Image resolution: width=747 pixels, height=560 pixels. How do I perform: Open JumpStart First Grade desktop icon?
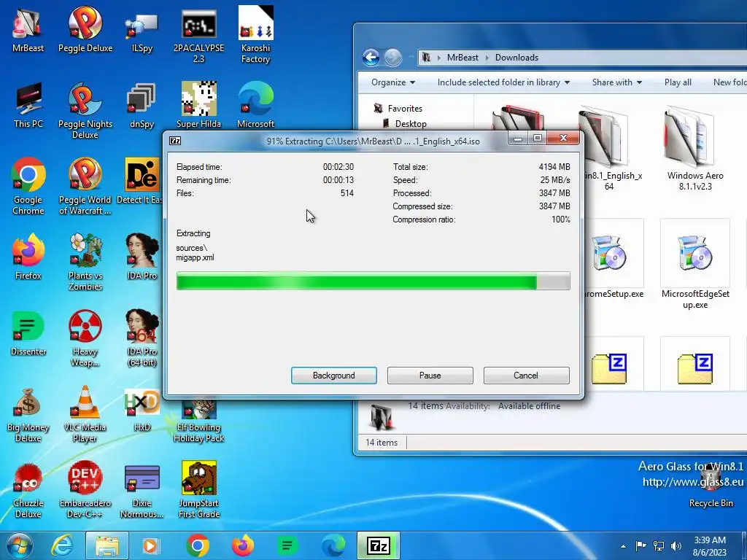click(198, 489)
